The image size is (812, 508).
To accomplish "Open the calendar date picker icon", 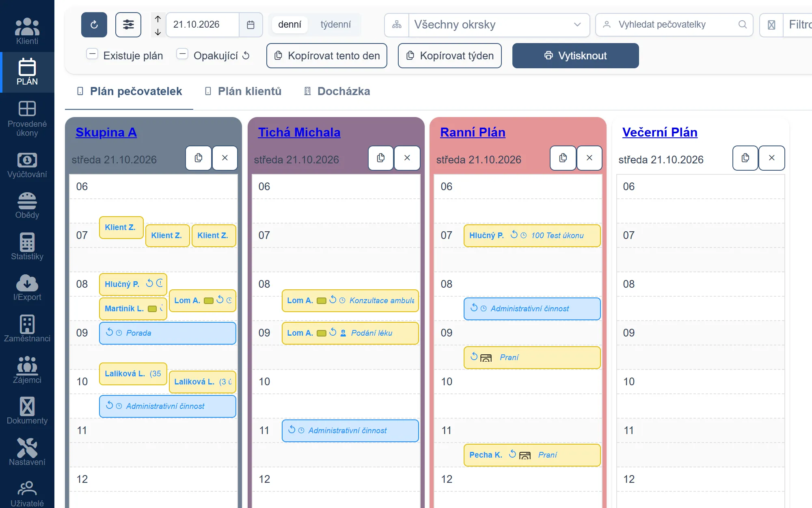I will click(251, 25).
